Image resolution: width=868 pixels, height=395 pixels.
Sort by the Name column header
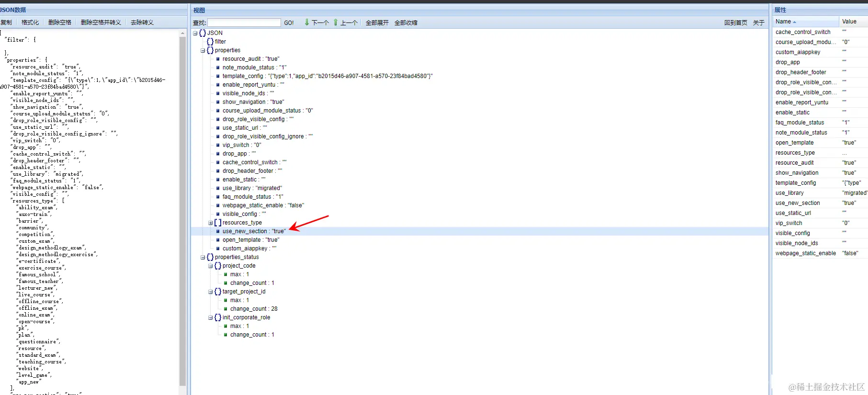(x=805, y=22)
